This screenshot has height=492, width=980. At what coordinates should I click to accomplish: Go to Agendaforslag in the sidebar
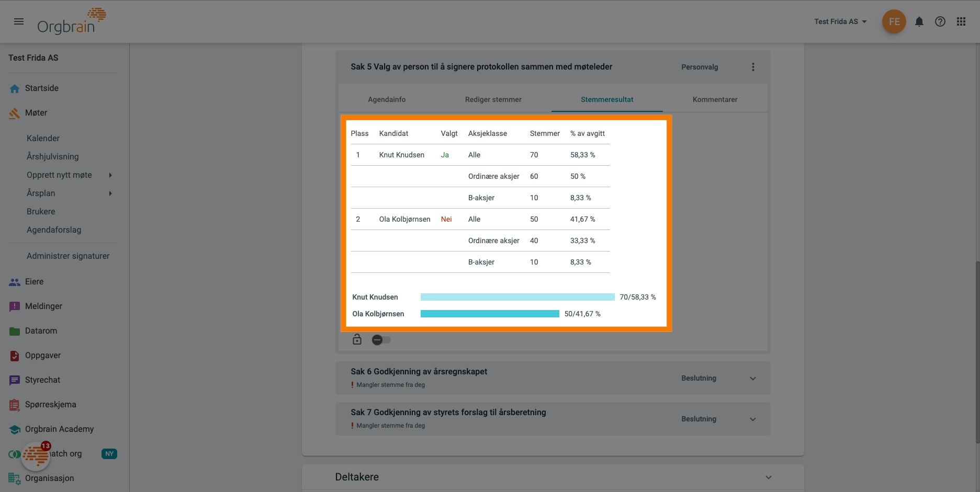tap(54, 230)
